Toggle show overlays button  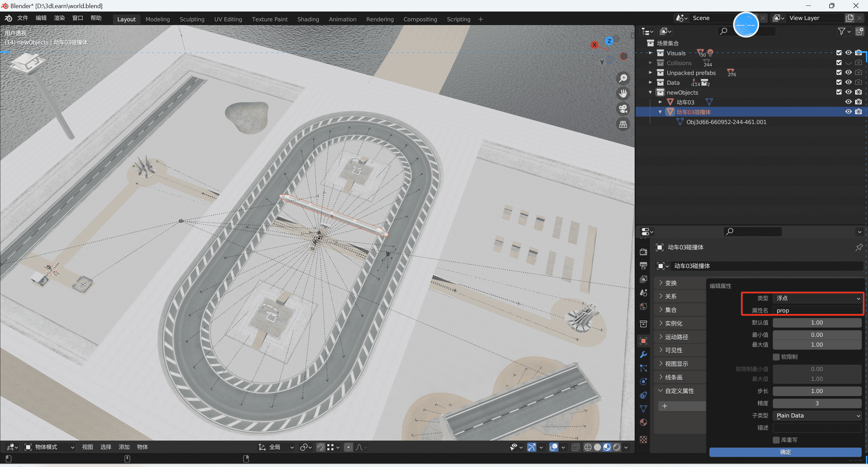[554, 447]
